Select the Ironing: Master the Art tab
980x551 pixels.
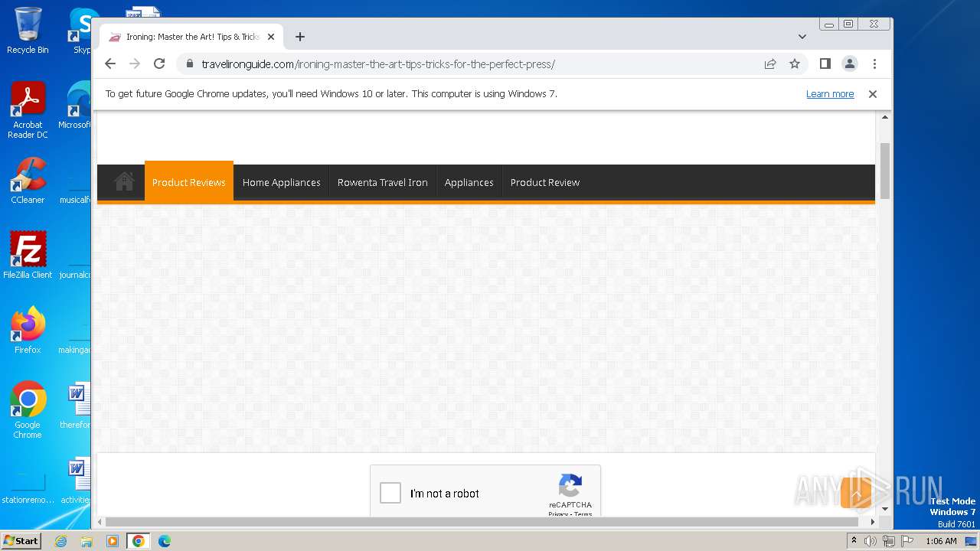(x=191, y=37)
